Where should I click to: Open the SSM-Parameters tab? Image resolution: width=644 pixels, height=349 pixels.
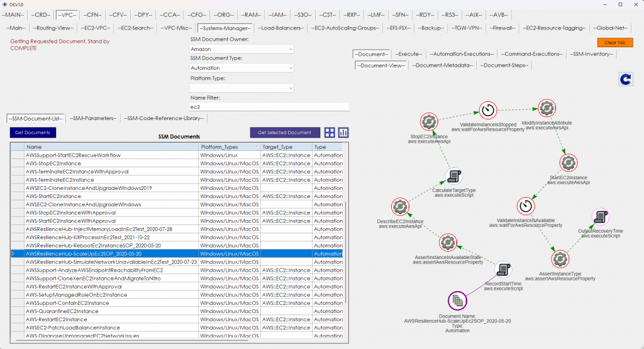point(92,118)
